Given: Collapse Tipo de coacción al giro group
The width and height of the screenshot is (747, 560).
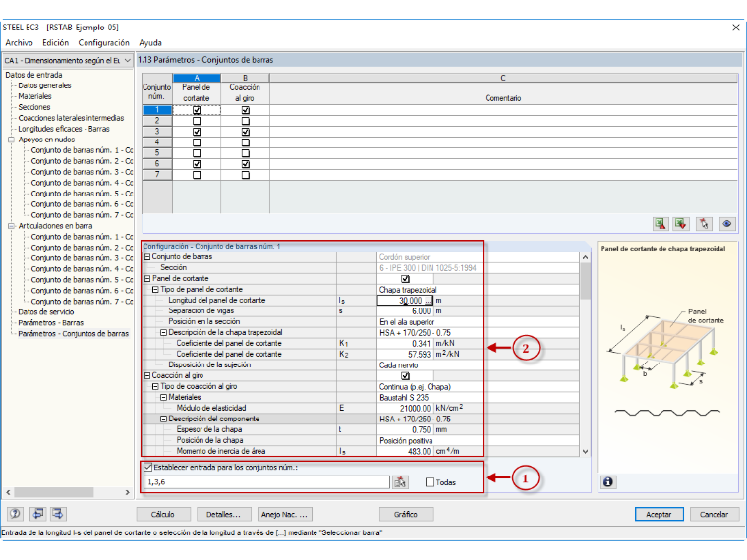Looking at the screenshot, I should coord(155,387).
